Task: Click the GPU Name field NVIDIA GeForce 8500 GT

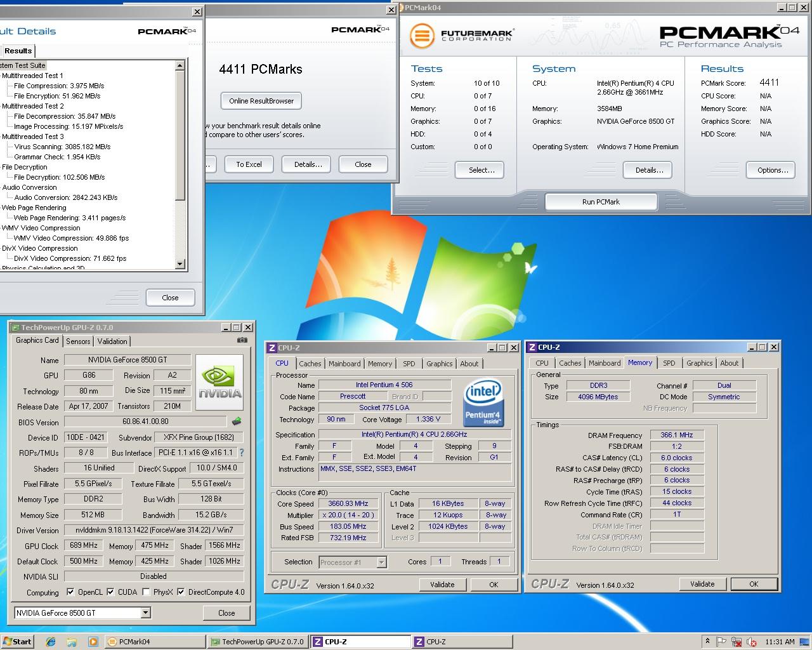Action: 128,360
